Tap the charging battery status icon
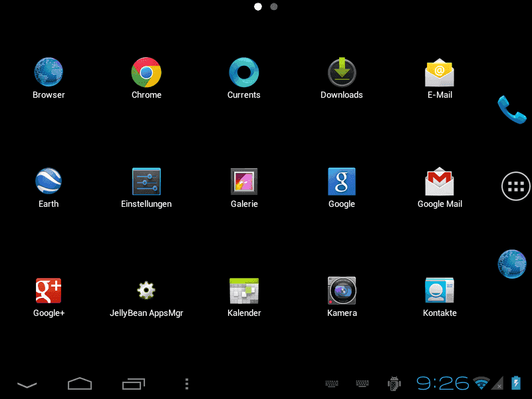This screenshot has height=399, width=532. tap(516, 383)
